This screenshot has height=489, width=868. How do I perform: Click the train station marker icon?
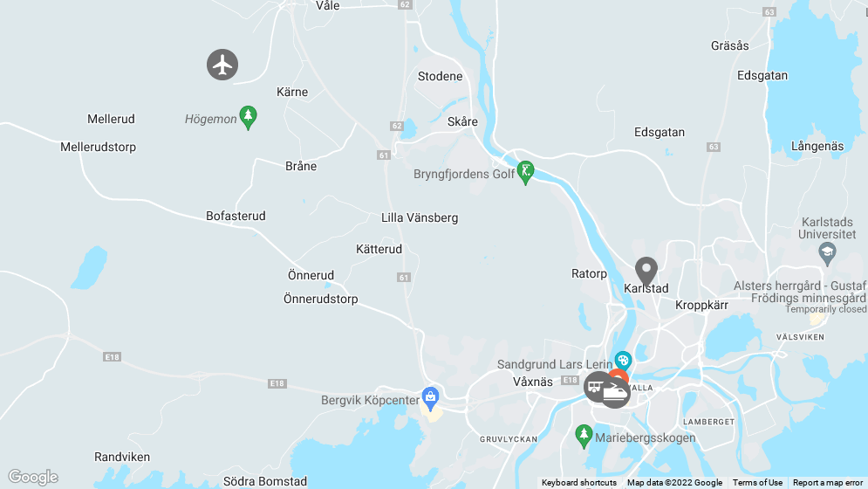click(x=615, y=393)
